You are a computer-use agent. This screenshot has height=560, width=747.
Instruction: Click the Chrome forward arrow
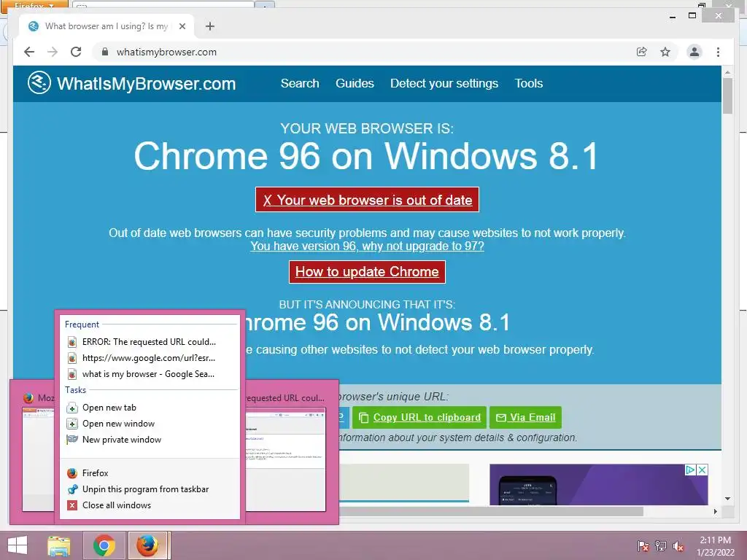click(53, 52)
